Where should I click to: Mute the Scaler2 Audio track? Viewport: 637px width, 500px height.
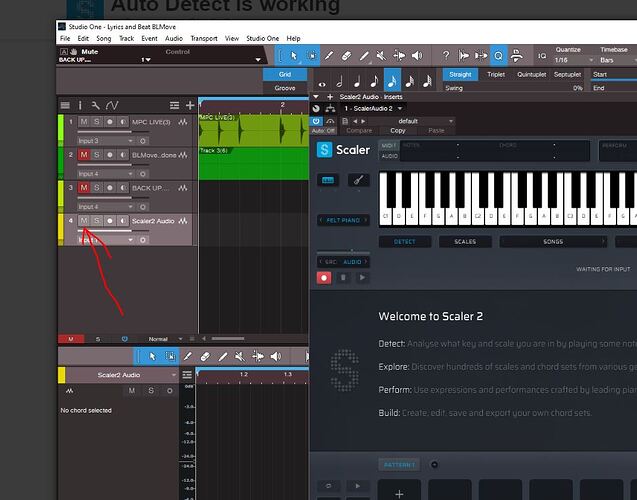coord(84,221)
